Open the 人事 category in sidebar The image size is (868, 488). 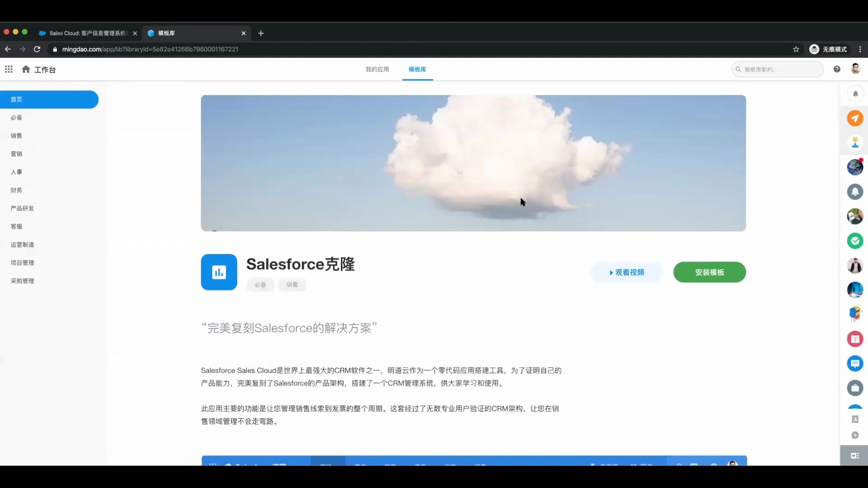(x=16, y=172)
